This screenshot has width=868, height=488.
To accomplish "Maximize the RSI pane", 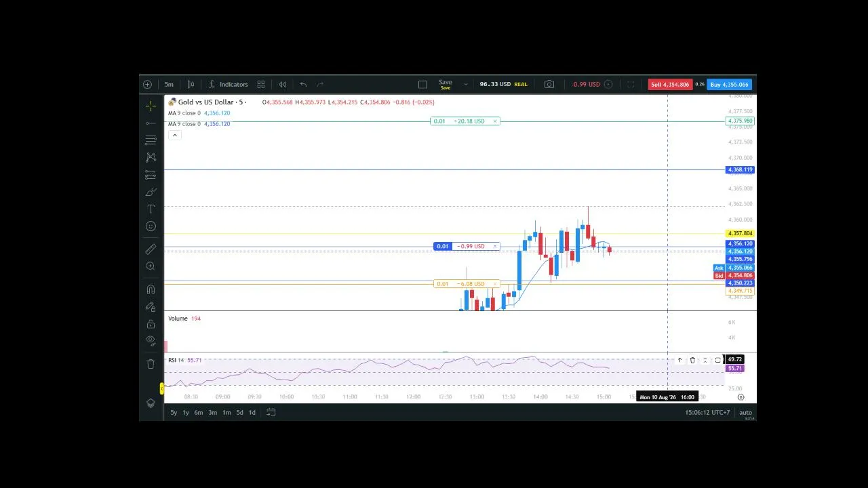I will click(x=718, y=361).
